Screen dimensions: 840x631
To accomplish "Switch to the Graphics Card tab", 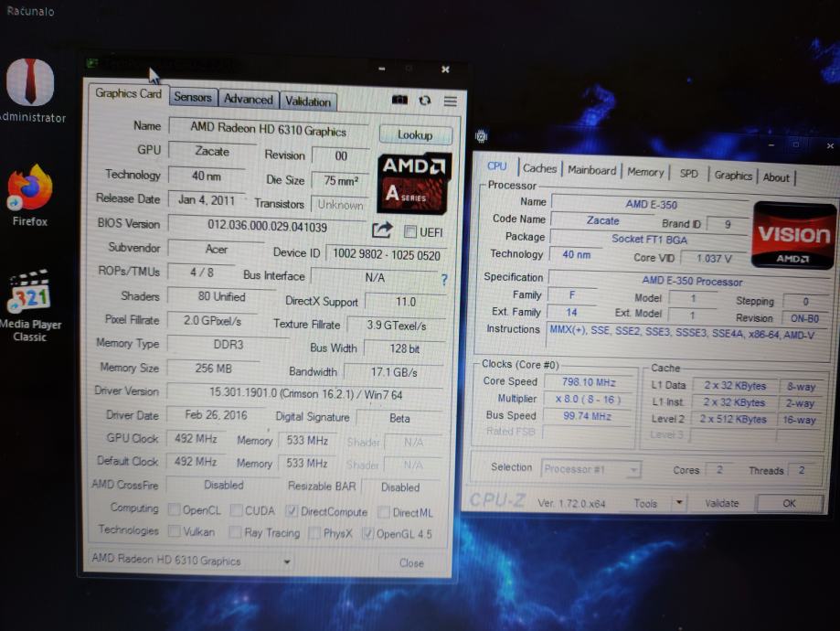I will point(128,93).
